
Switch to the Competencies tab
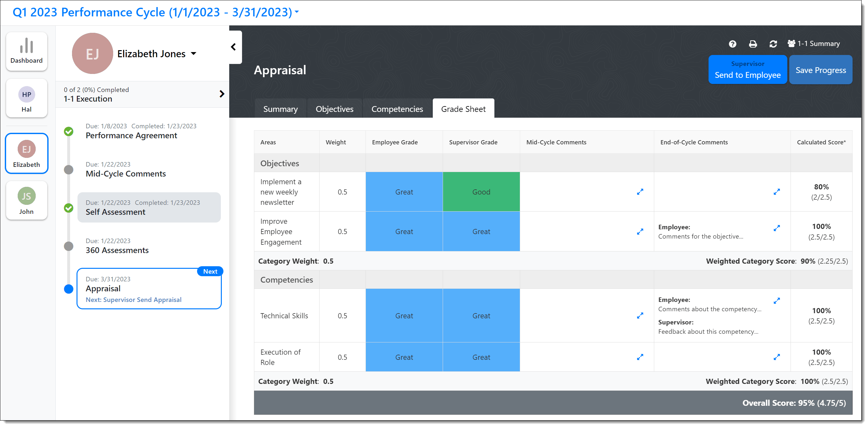(397, 109)
